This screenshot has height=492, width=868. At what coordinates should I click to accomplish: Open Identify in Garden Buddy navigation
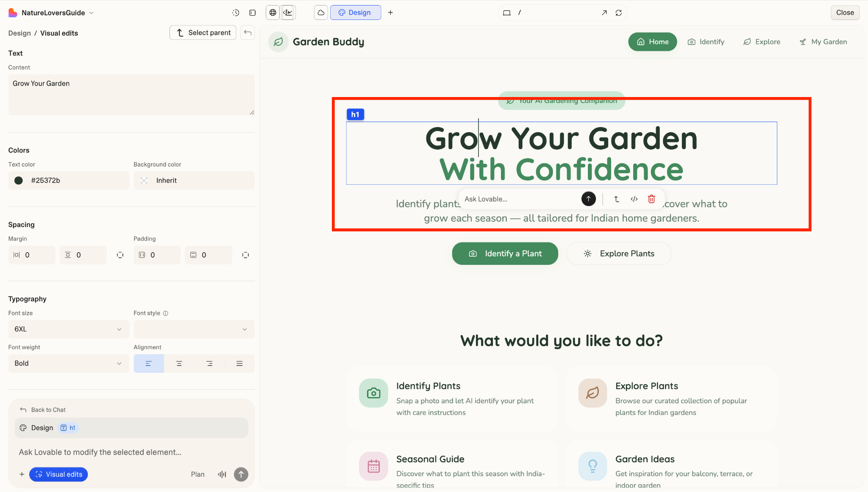point(706,42)
